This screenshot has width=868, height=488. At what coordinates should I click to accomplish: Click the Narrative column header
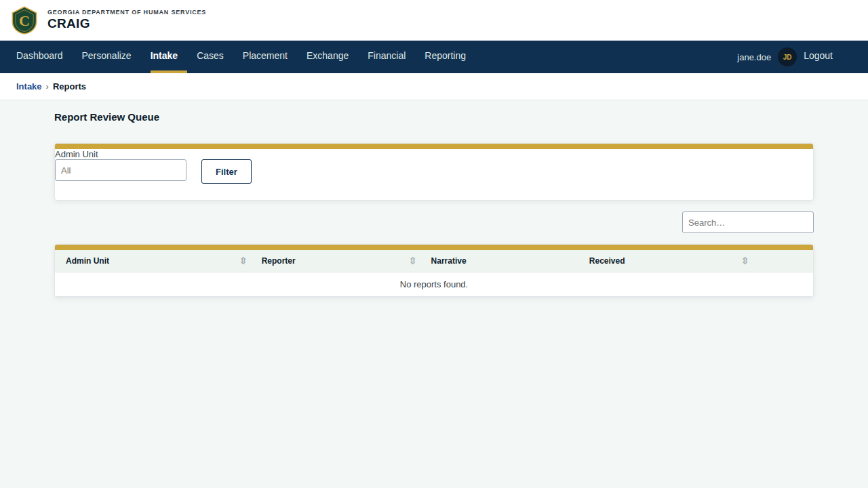pos(448,261)
